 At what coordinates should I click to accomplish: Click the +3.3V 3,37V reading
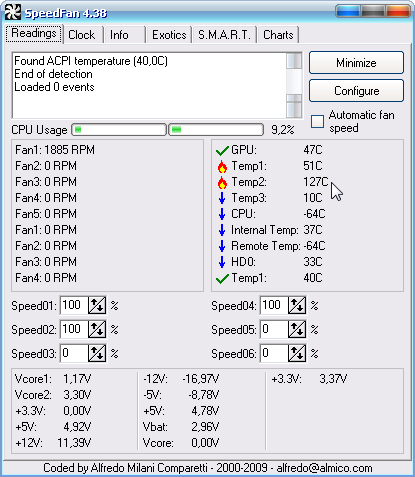[x=309, y=379]
